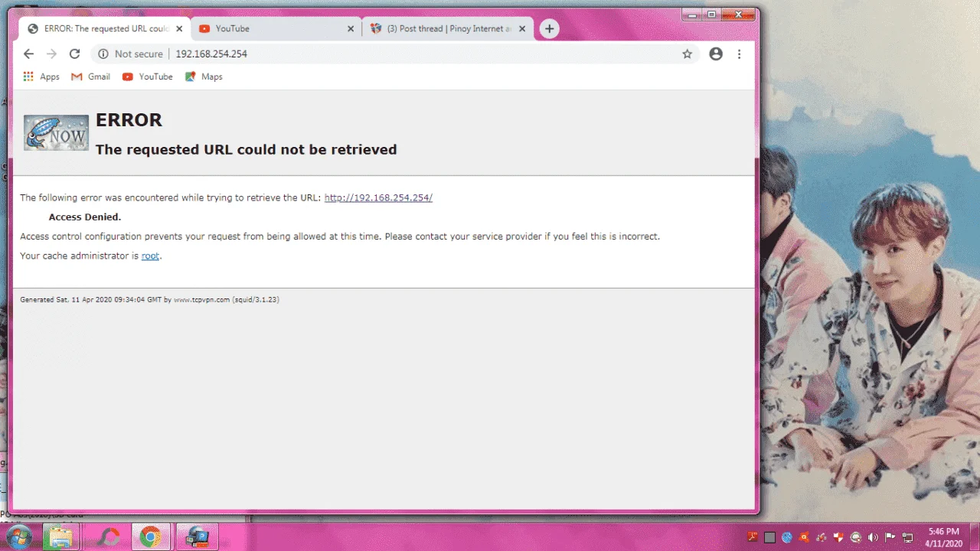Click the 'Generated Sat, 11 Apr 2020' footer text
This screenshot has height=551, width=980.
(x=149, y=300)
